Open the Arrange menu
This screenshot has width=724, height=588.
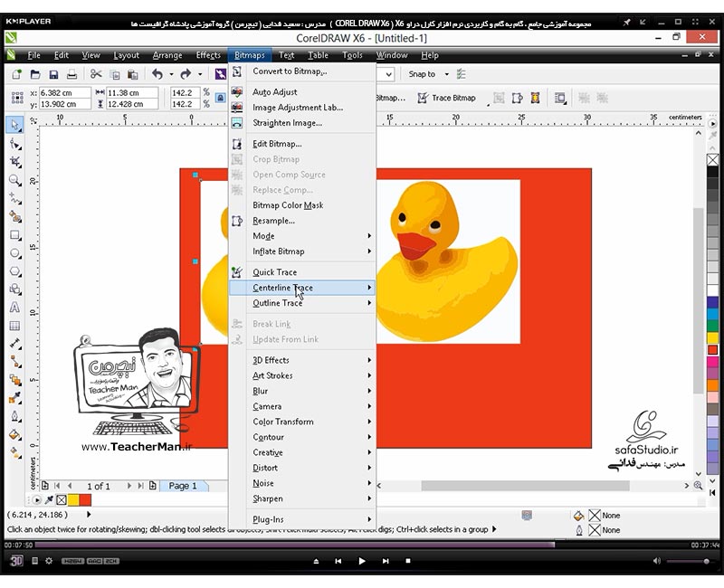pos(167,55)
